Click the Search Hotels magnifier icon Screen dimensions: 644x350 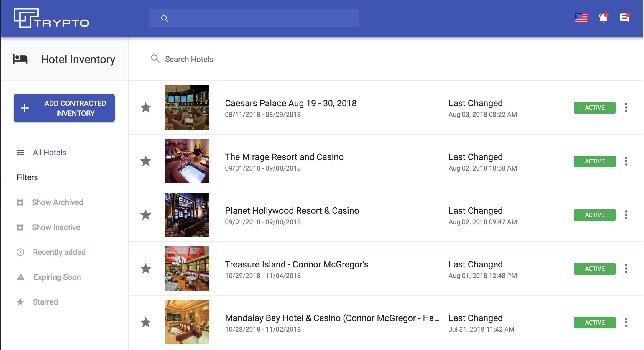(x=155, y=59)
